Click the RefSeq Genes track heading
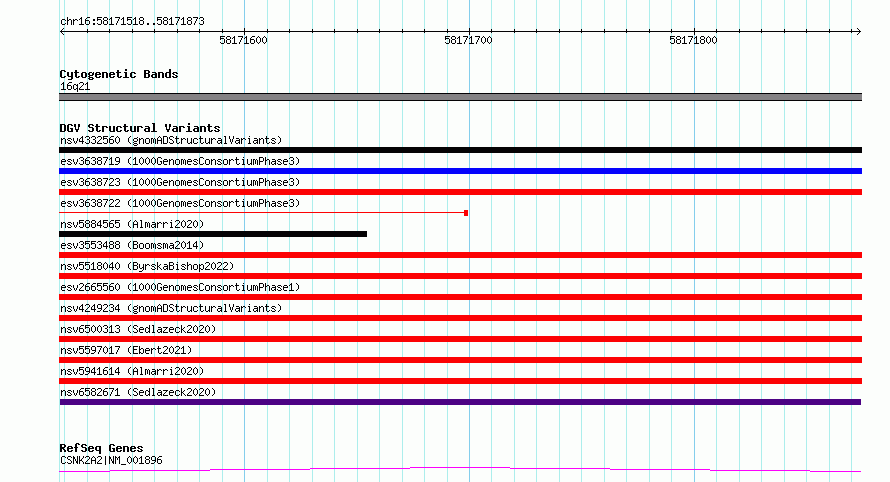 [x=101, y=448]
